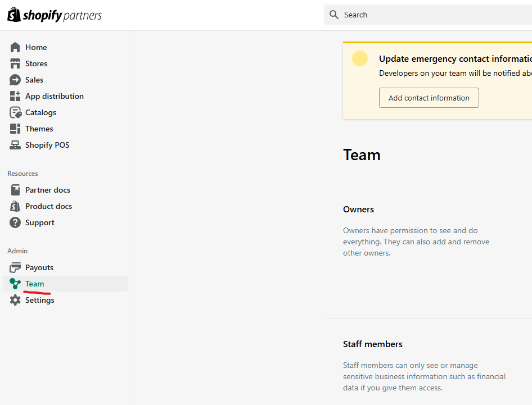Screen dimensions: 532x405
Task: Select the App distribution icon
Action: [x=15, y=95]
